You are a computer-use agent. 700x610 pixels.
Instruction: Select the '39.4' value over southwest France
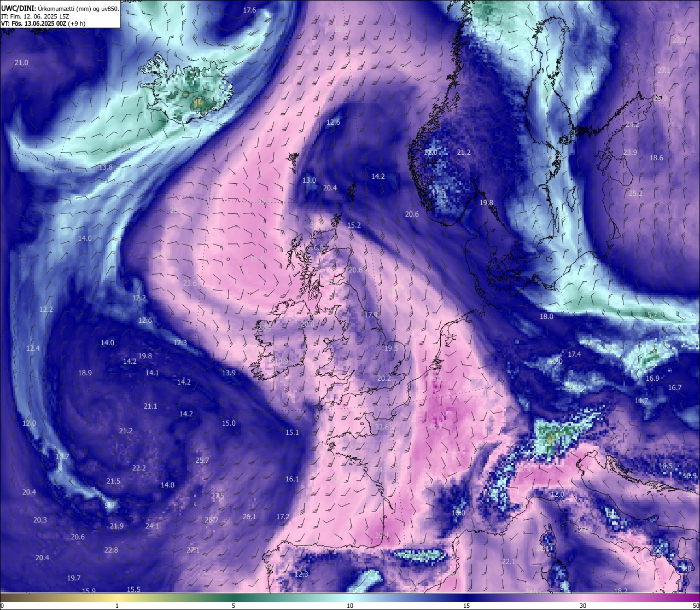[x=382, y=535]
